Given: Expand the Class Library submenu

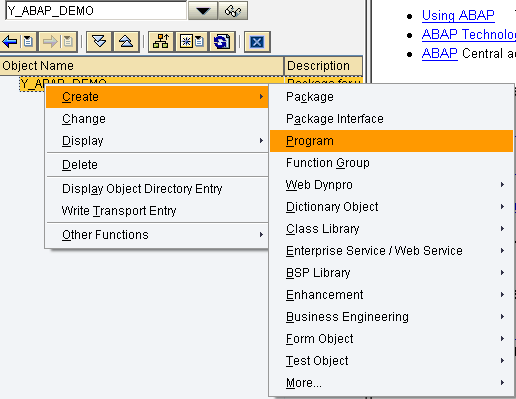Looking at the screenshot, I should (x=391, y=229).
